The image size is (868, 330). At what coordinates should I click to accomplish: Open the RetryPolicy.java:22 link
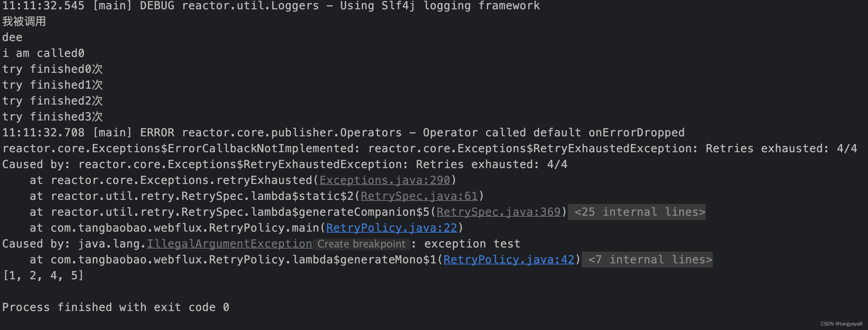[392, 228]
